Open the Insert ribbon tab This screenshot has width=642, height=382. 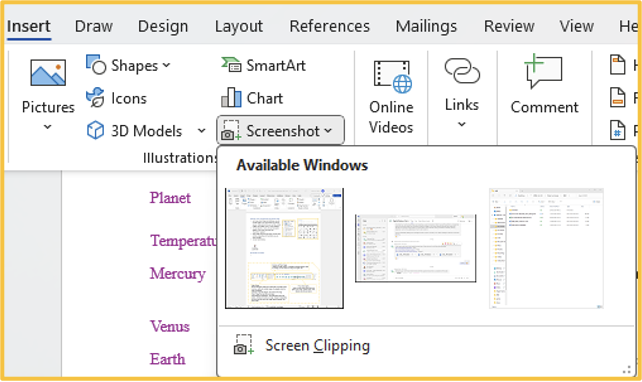pos(29,27)
